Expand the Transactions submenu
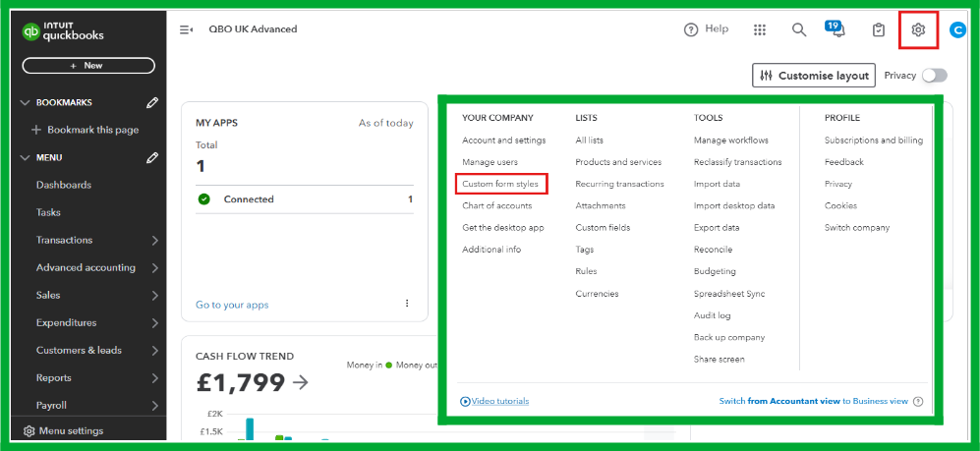This screenshot has width=980, height=451. (155, 241)
